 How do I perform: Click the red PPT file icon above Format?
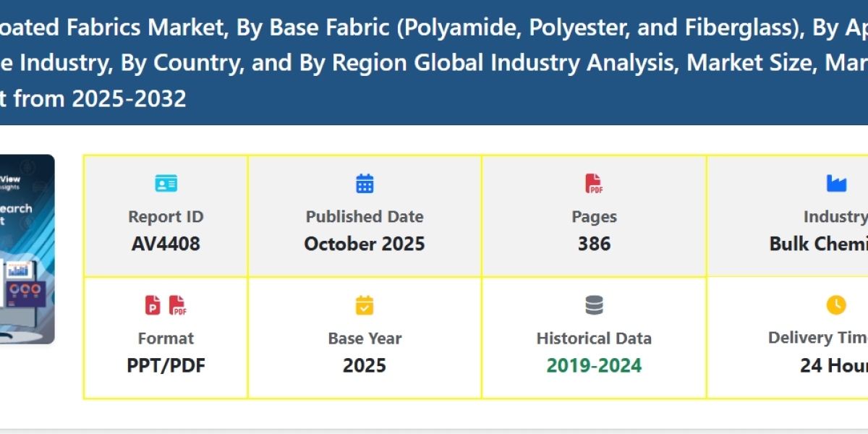pos(153,305)
